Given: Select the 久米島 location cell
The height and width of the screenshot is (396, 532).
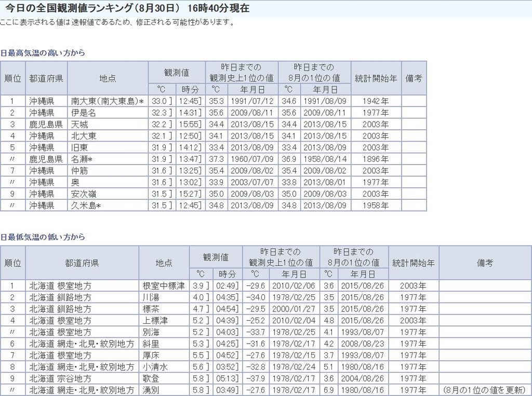Looking at the screenshot, I should click(85, 206).
